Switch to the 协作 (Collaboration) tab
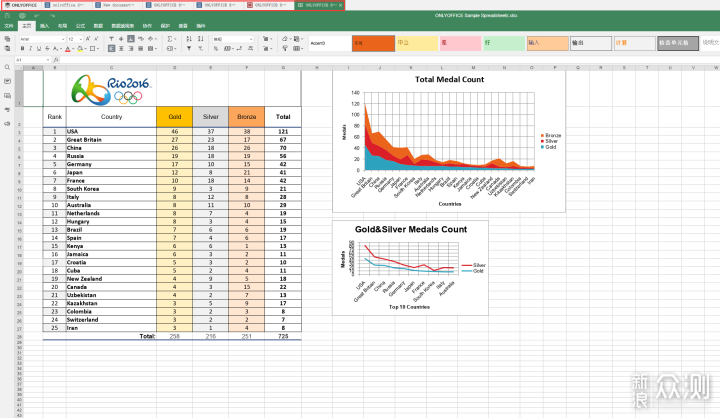This screenshot has width=720, height=418. click(147, 26)
